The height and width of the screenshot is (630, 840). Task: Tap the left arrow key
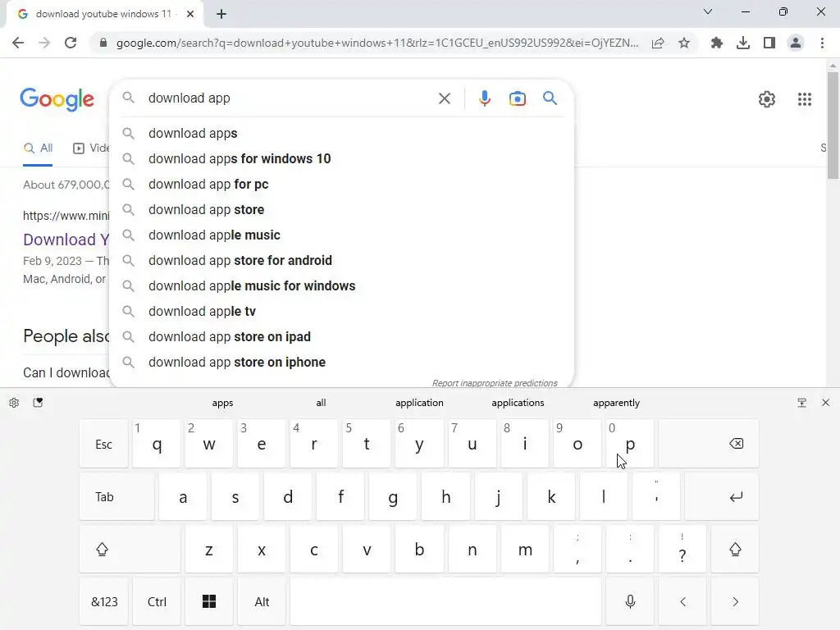click(682, 601)
